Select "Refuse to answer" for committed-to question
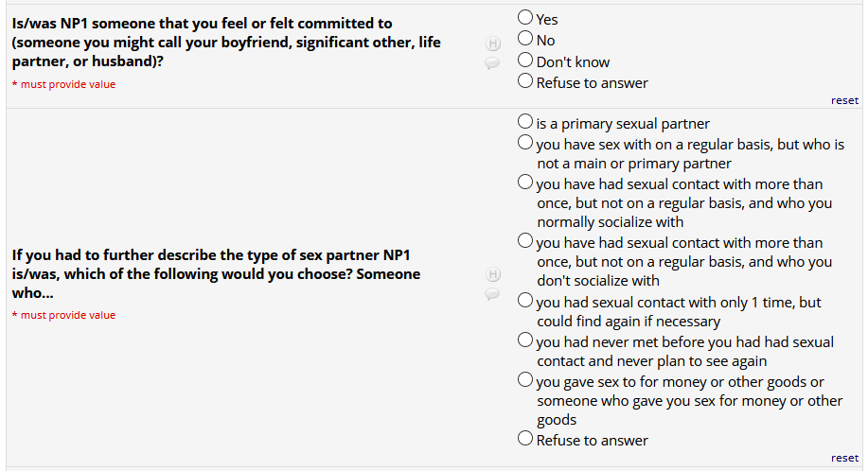The height and width of the screenshot is (471, 868). click(x=525, y=82)
